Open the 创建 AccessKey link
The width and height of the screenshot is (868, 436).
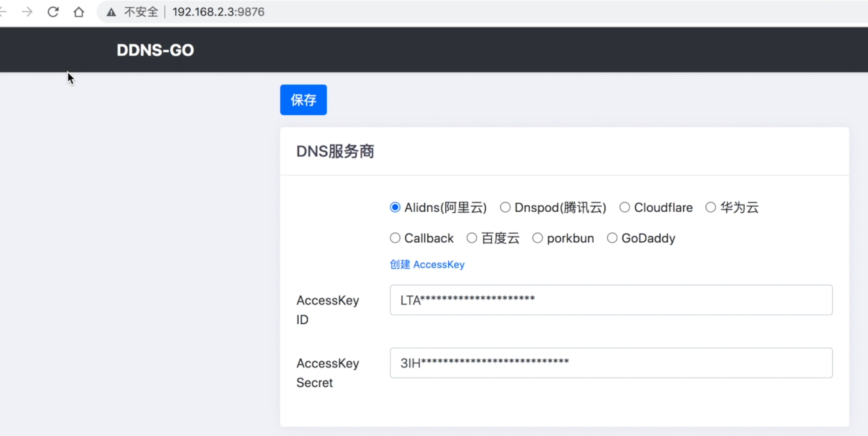coord(427,264)
